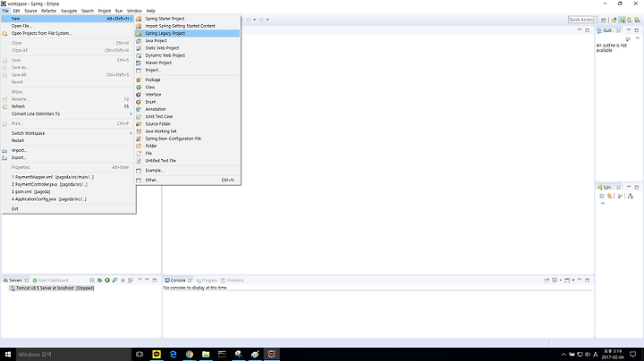Click the Source Folder icon
Viewport: 644px width, 361px height.
tap(139, 124)
